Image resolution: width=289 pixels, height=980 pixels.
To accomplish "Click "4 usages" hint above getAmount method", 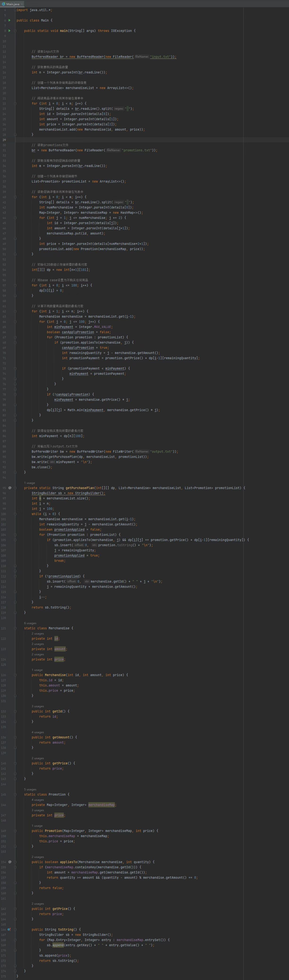I will 38,732.
